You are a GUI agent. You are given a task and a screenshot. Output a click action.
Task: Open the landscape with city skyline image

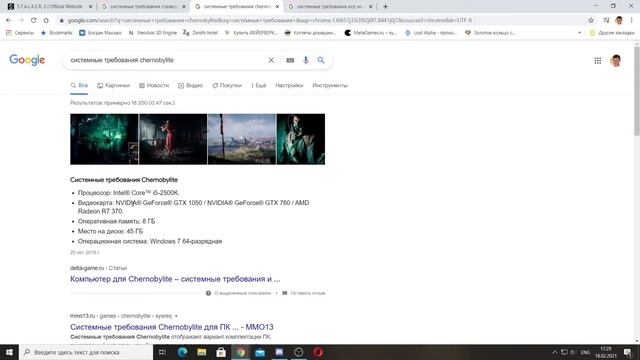click(x=242, y=139)
